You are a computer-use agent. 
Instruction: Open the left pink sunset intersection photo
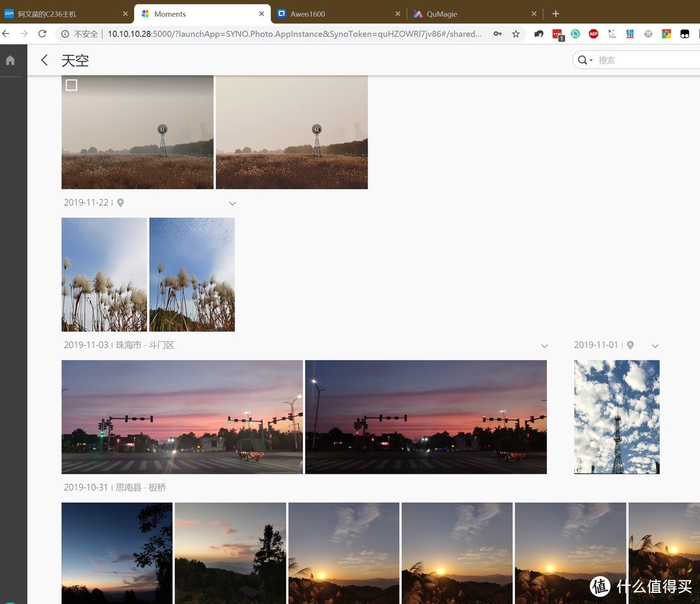tap(182, 417)
